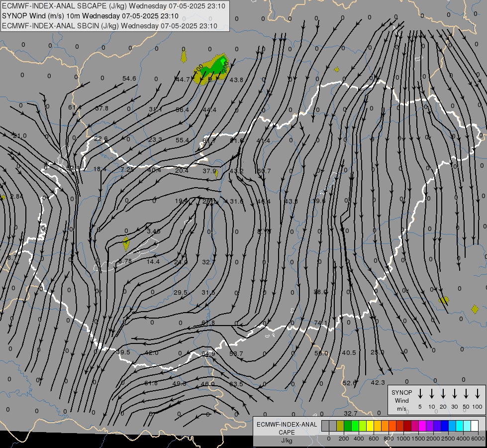
Task: Click the 1000 tick label on CAPE scale
Action: [x=403, y=439]
